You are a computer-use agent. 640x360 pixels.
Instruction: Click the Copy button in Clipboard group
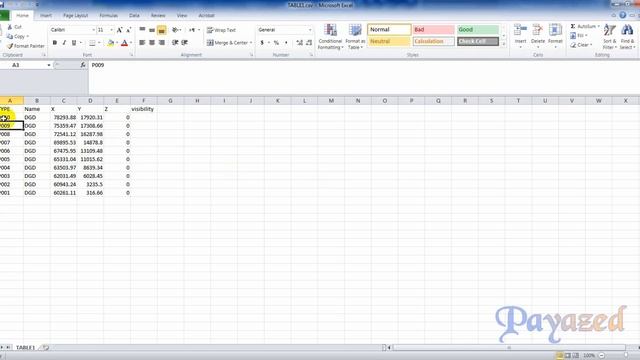17,36
